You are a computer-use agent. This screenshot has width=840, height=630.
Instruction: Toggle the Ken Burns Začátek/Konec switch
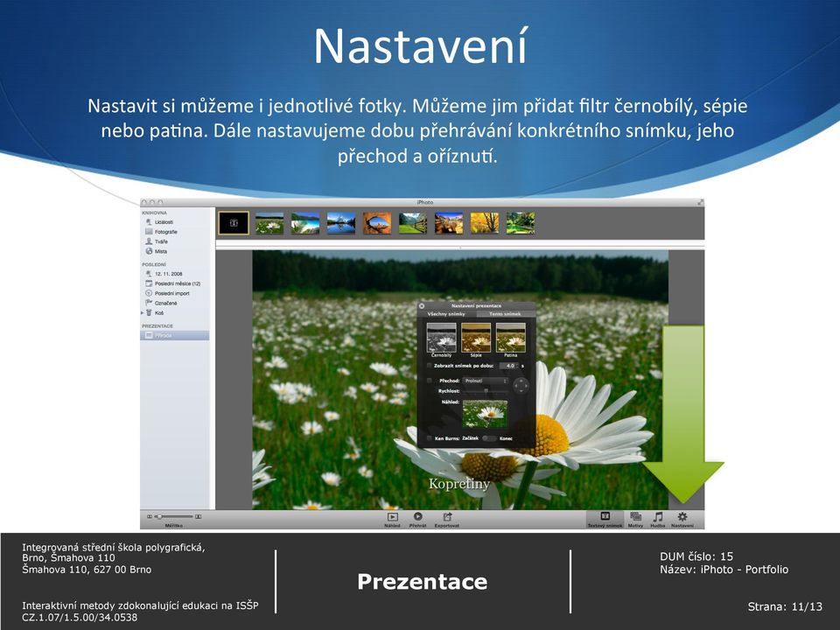pos(489,438)
